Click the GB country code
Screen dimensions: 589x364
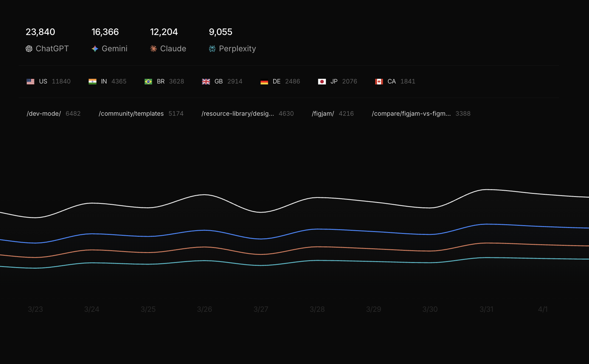(x=219, y=82)
